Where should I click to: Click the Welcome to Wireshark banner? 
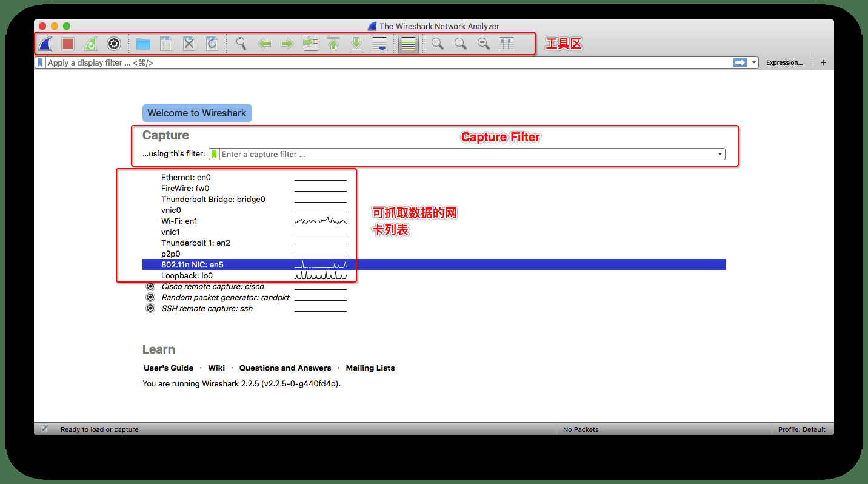click(197, 113)
